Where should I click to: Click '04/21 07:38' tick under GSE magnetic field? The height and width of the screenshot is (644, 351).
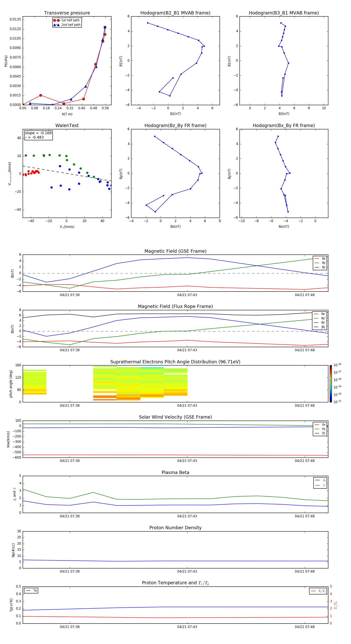(70, 295)
